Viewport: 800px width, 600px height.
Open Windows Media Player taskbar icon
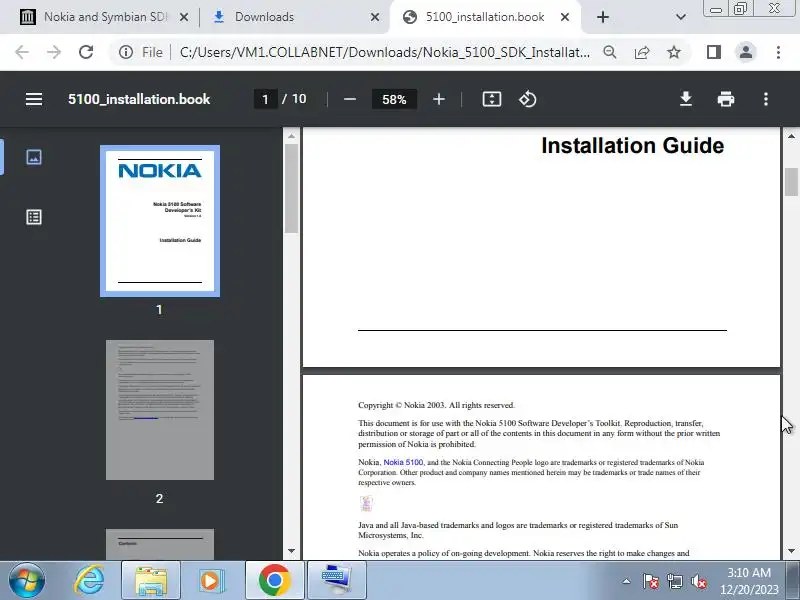(211, 580)
